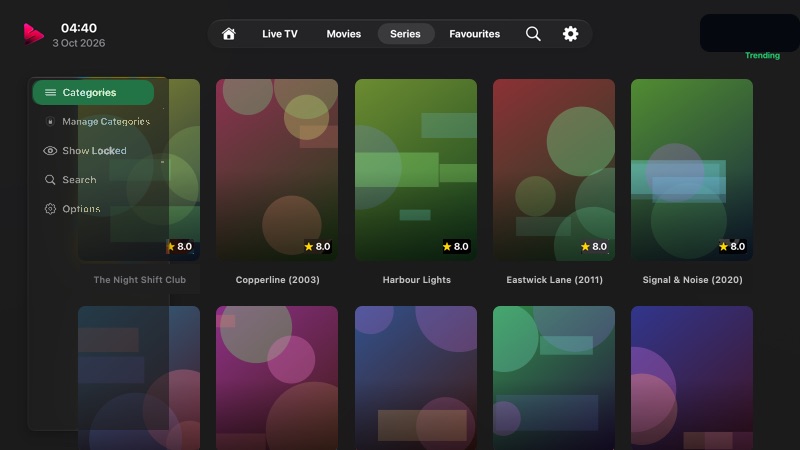Click the Options gear icon in sidebar
Screen dimensions: 800x450
coord(50,209)
